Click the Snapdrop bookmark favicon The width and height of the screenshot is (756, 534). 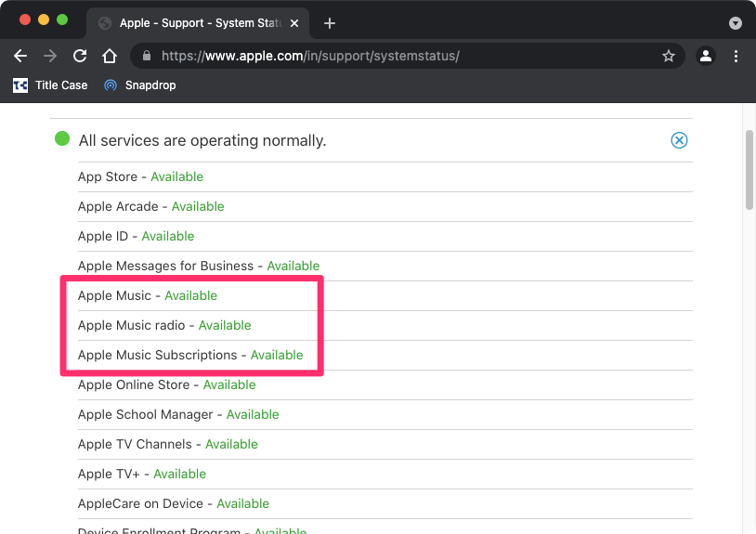(111, 85)
